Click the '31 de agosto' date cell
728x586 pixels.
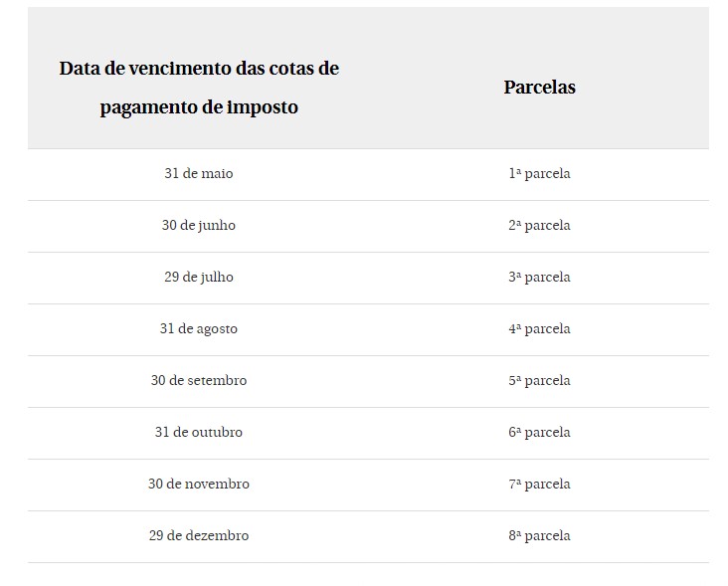pos(199,329)
